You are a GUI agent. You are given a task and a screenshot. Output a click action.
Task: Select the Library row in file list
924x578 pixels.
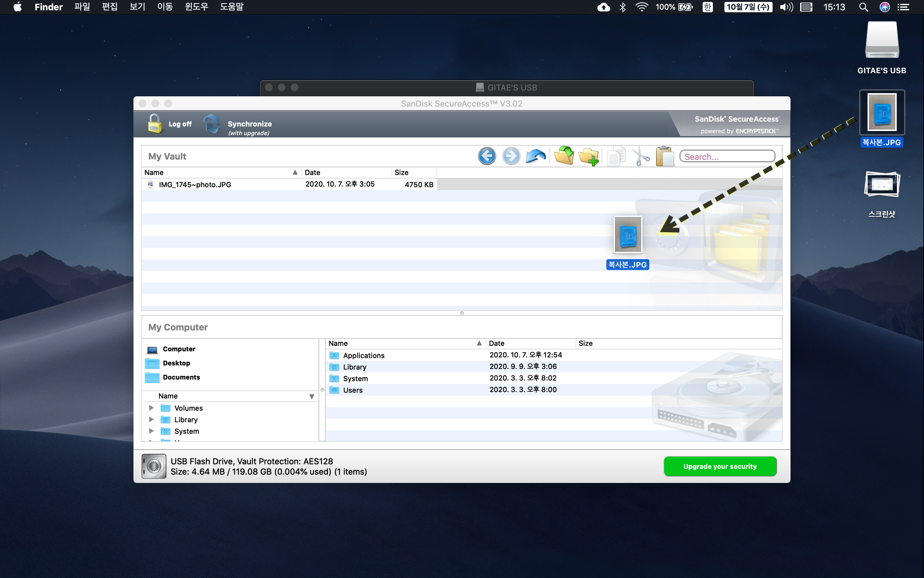coord(554,367)
